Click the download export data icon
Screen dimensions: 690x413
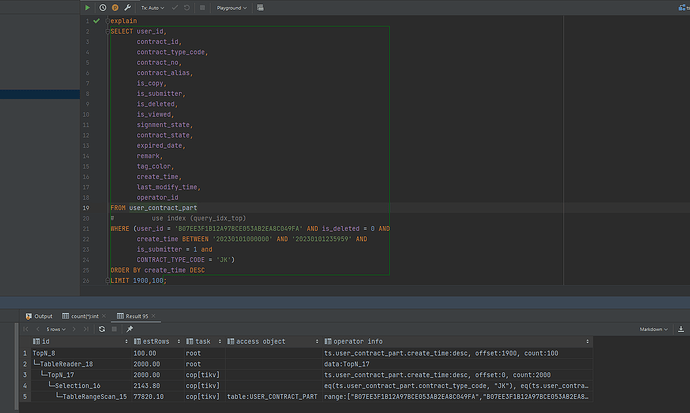(681, 329)
